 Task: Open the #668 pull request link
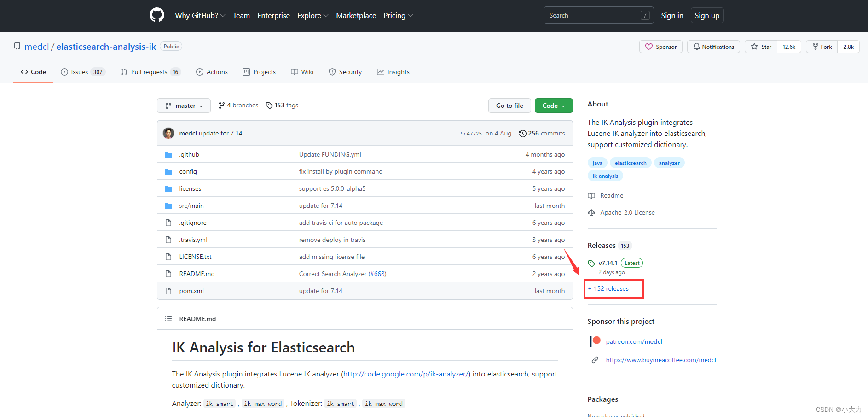coord(377,274)
